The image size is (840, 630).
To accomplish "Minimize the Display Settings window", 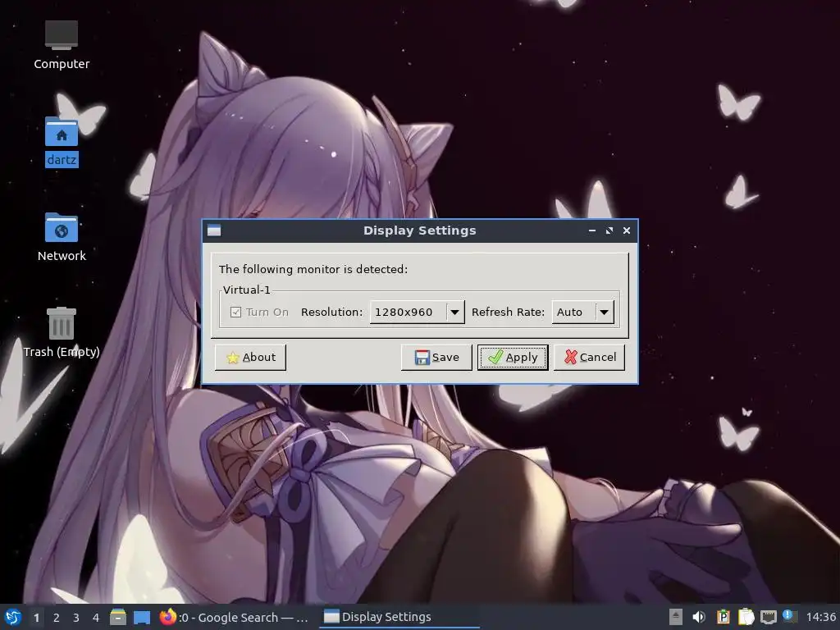I will (x=592, y=231).
